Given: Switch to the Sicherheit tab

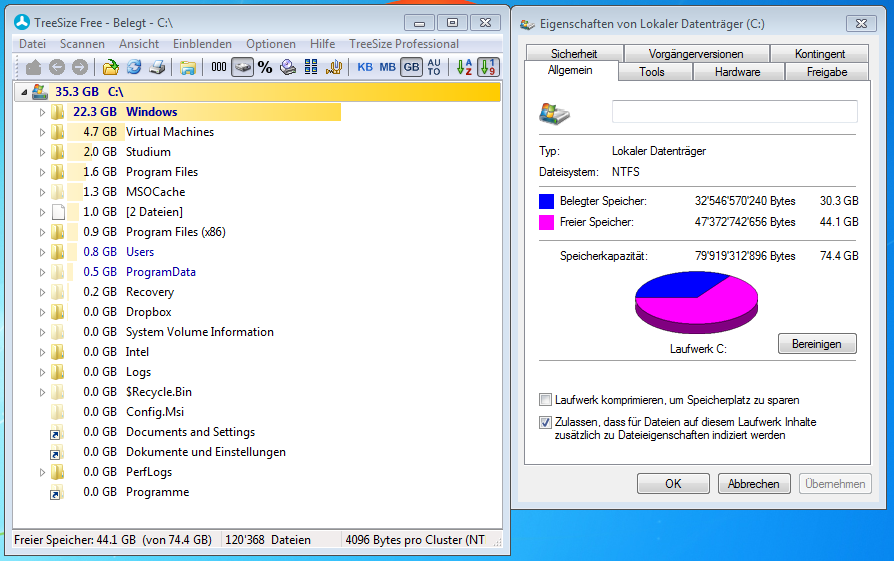Looking at the screenshot, I should [574, 54].
